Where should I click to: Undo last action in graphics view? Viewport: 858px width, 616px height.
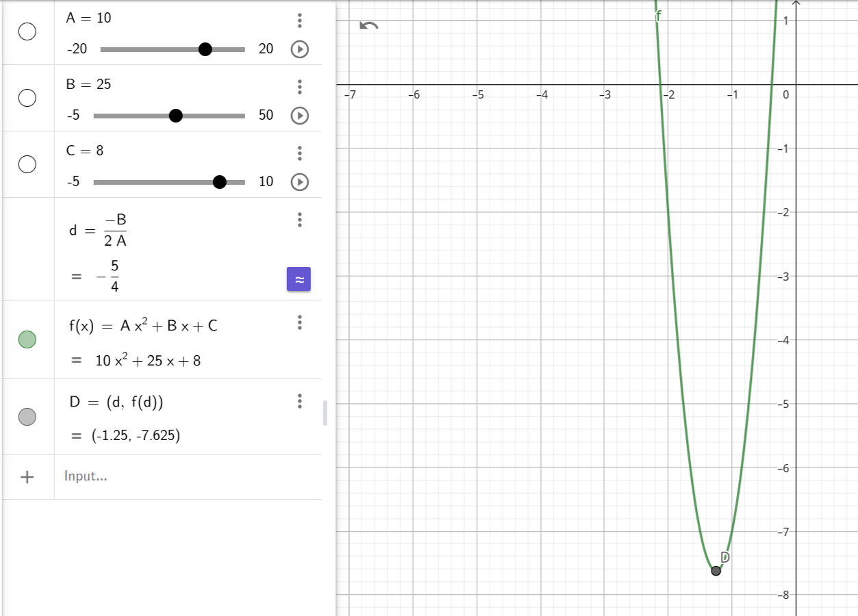pyautogui.click(x=369, y=26)
